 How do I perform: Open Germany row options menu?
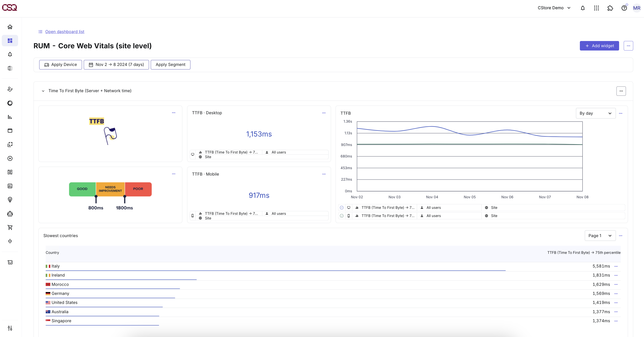[616, 294]
